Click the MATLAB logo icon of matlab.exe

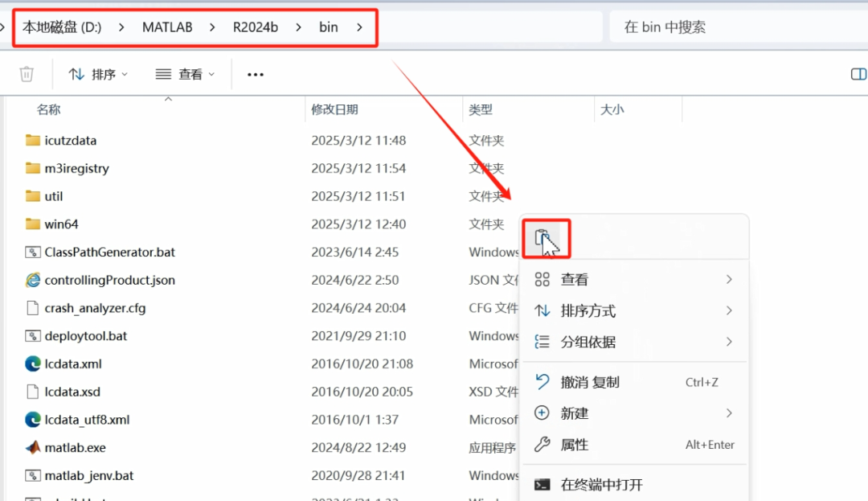pos(33,447)
